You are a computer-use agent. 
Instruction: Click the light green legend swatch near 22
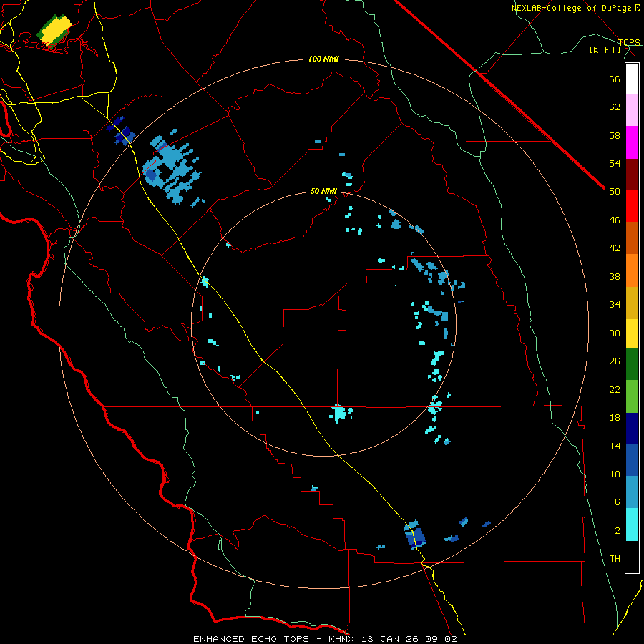point(632,396)
